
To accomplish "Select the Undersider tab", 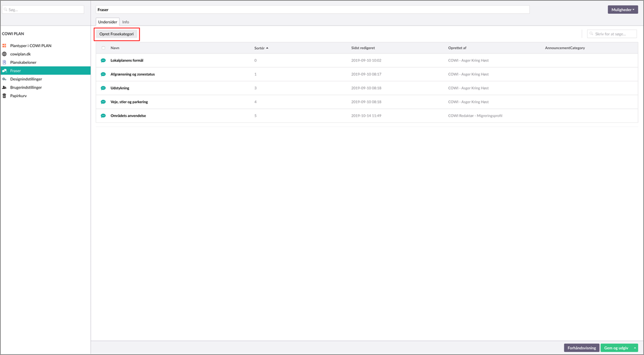I will (107, 22).
